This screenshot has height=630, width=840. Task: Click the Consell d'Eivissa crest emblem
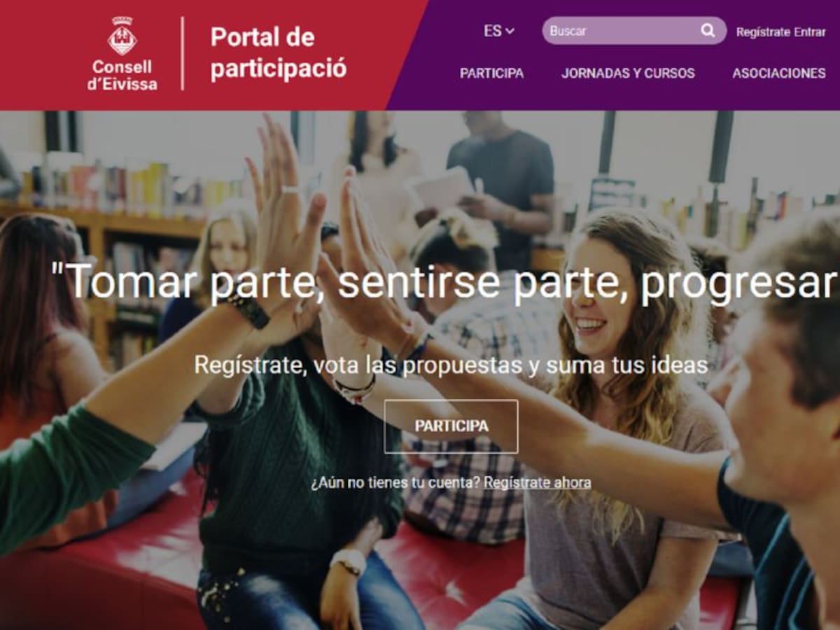[x=122, y=36]
